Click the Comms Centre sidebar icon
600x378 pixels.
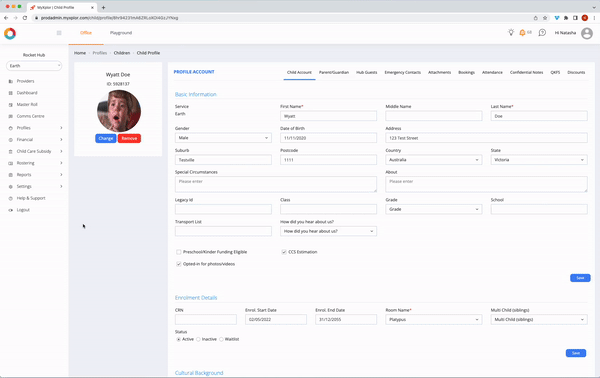point(11,116)
